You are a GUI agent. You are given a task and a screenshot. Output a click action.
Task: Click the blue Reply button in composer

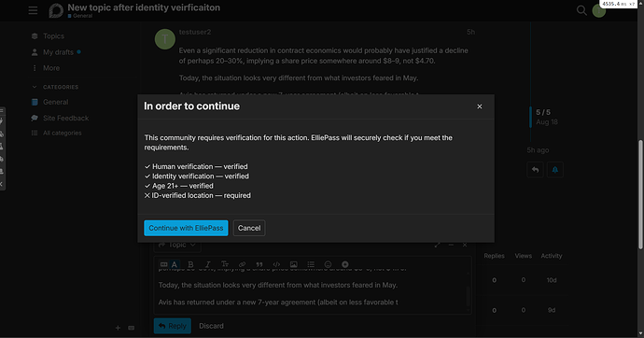tap(173, 326)
